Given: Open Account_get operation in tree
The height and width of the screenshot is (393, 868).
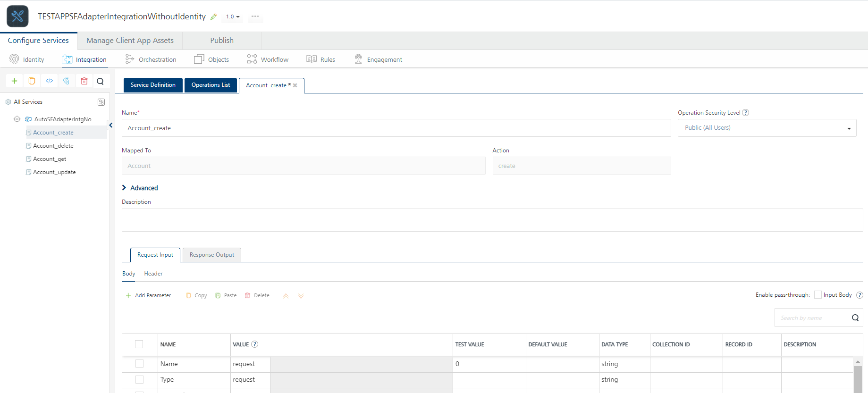Looking at the screenshot, I should point(50,159).
